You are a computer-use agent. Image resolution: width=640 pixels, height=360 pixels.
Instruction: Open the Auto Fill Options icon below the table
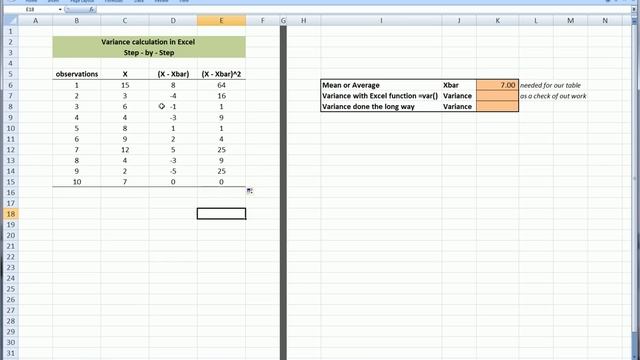(x=249, y=191)
